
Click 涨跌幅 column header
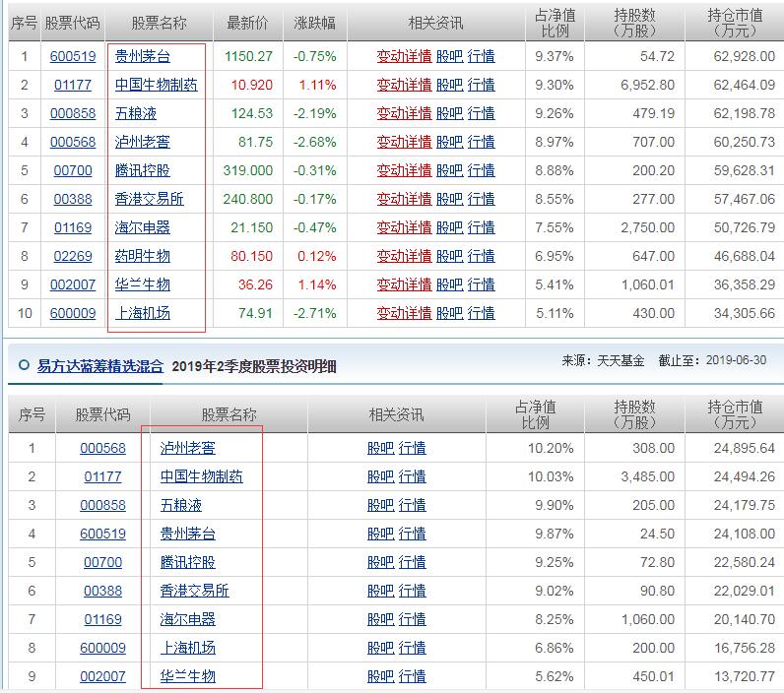point(314,23)
